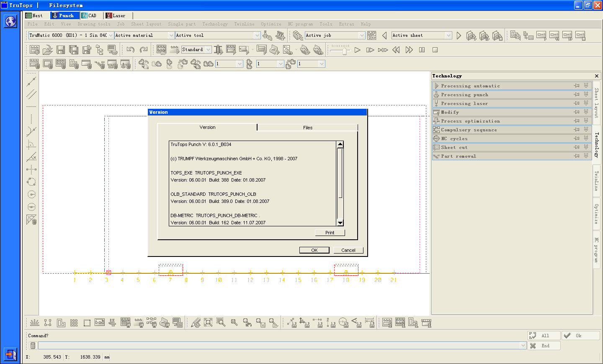Click the pause simulation button
The image size is (603, 364).
tap(422, 50)
